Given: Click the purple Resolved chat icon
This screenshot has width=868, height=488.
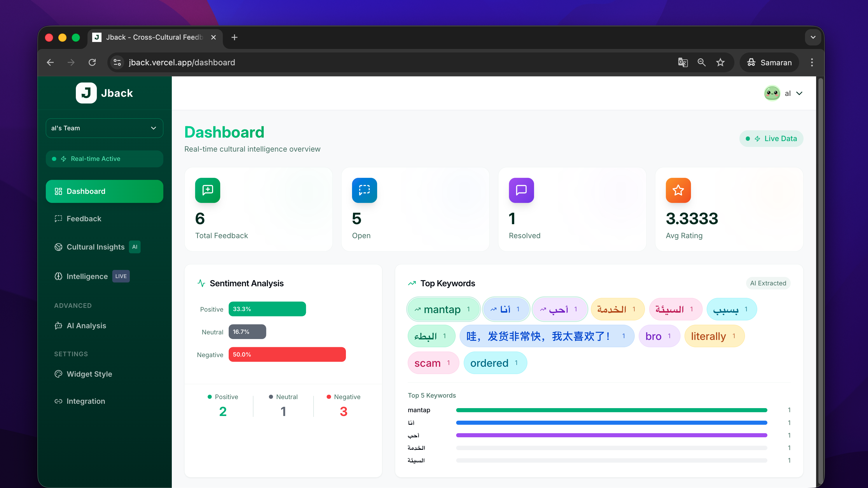Looking at the screenshot, I should point(521,190).
